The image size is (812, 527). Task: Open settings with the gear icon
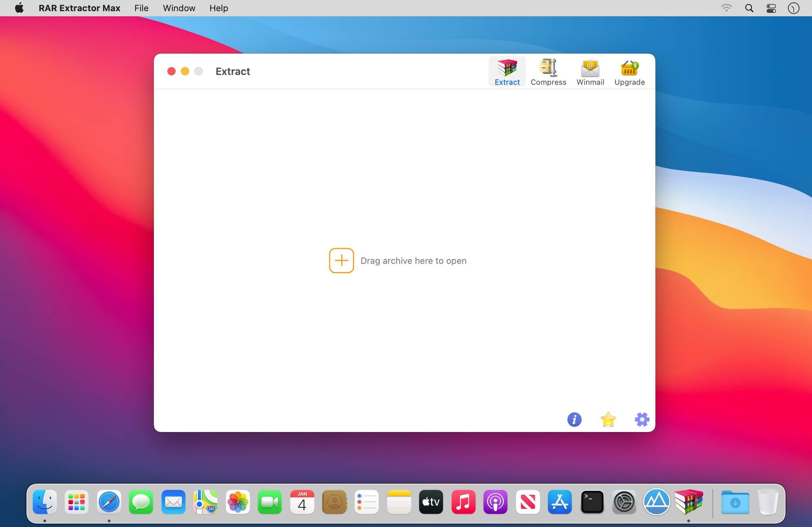tap(642, 419)
